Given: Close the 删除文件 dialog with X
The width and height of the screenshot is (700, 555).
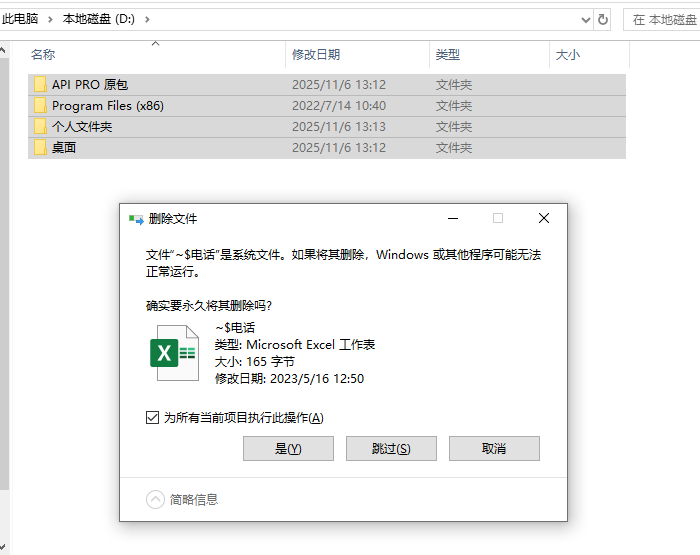Looking at the screenshot, I should [x=543, y=218].
